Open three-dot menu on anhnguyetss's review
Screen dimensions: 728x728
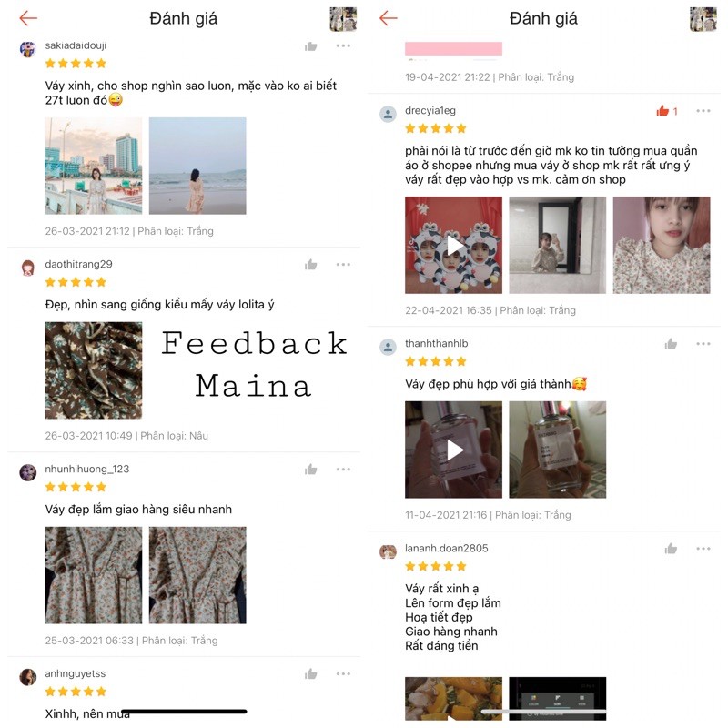tap(343, 673)
